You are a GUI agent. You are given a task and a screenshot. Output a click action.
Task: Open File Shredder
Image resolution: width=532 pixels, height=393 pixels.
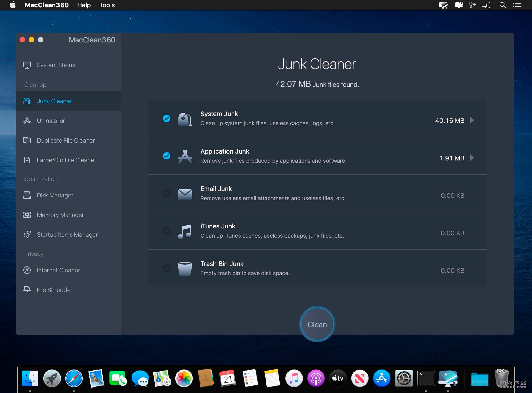(68, 290)
